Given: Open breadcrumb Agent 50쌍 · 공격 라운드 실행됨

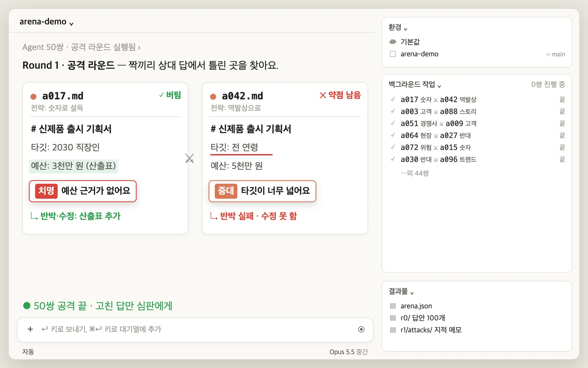Looking at the screenshot, I should click(x=81, y=47).
